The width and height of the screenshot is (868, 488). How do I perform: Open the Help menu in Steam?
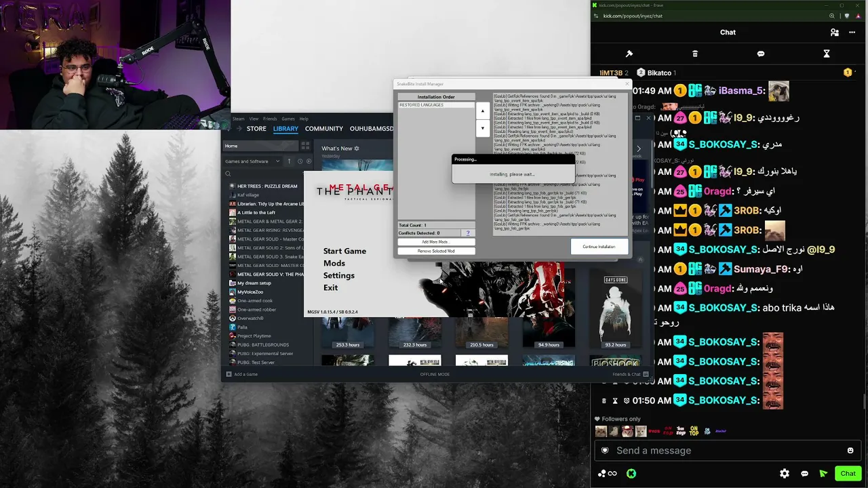pyautogui.click(x=304, y=119)
